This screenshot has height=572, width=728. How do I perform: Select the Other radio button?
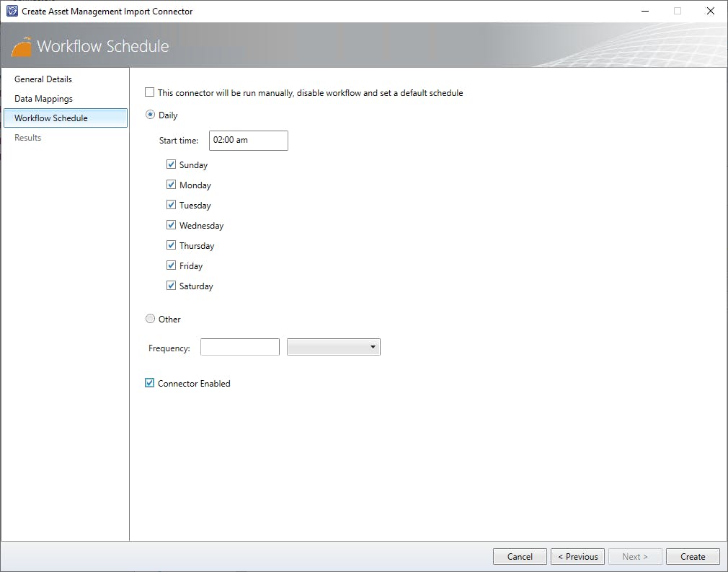click(150, 319)
